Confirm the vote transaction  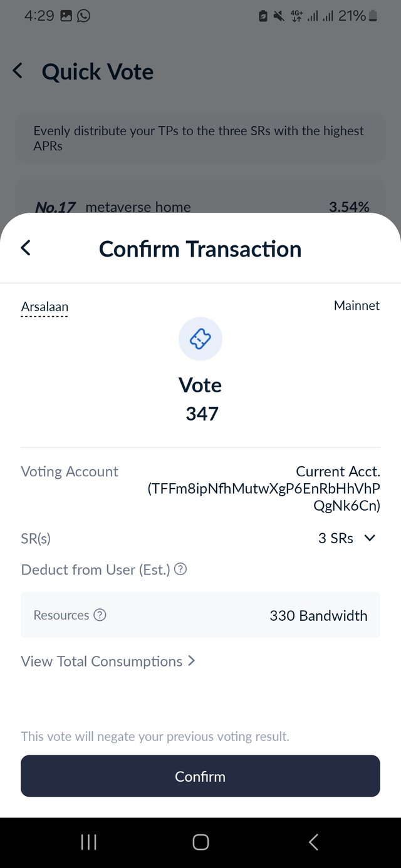[200, 776]
